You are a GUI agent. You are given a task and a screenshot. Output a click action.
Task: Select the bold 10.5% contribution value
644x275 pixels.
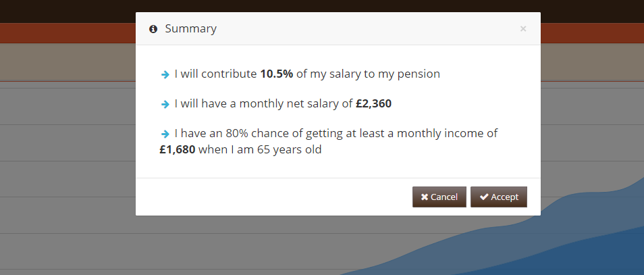[x=276, y=74]
